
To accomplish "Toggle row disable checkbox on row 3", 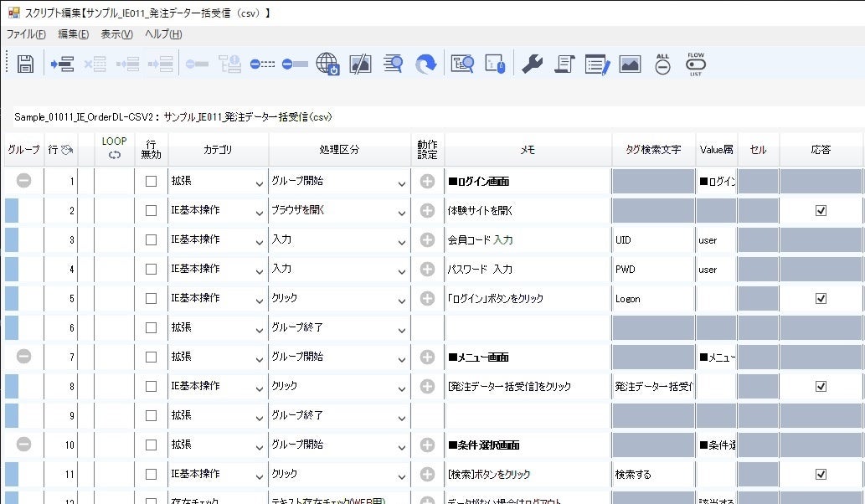I will (152, 240).
